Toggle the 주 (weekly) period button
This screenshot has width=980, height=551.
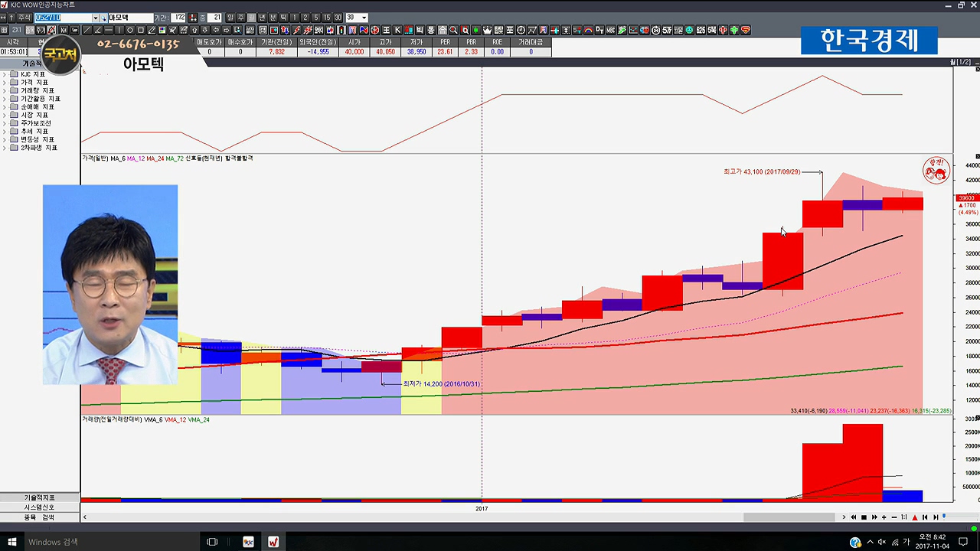point(240,18)
